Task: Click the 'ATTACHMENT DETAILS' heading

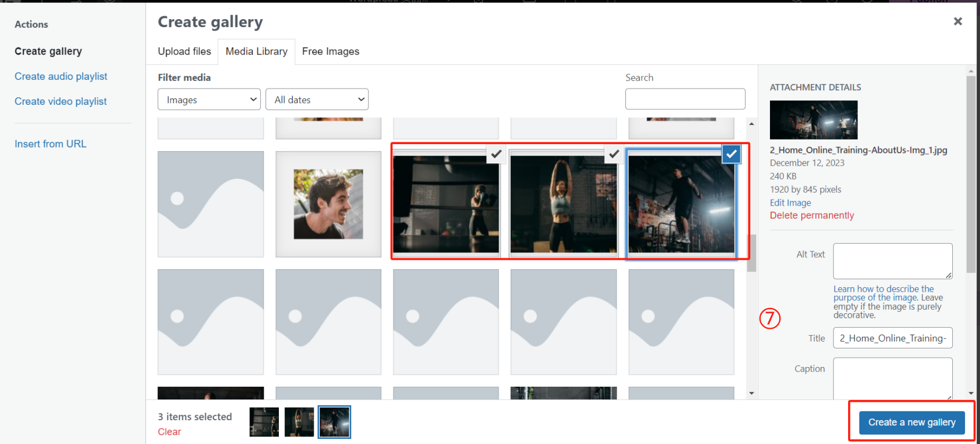Action: (x=815, y=87)
